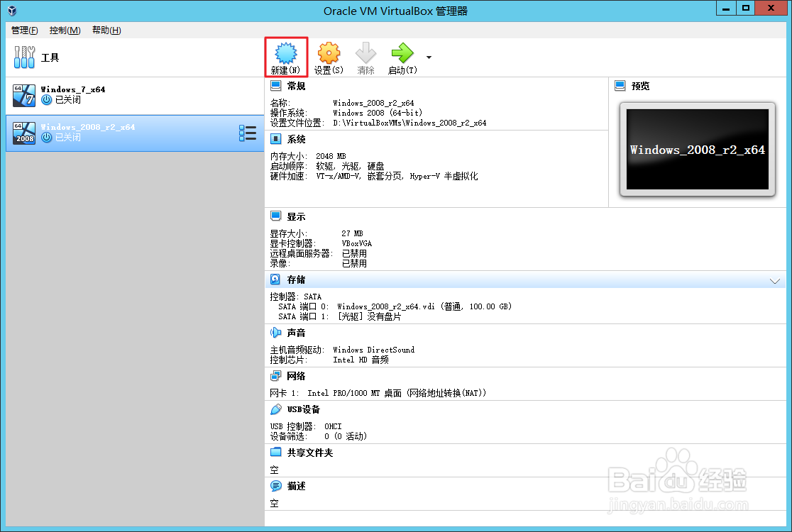Click the New (新建) virtual machine icon
792x532 pixels.
coord(286,53)
